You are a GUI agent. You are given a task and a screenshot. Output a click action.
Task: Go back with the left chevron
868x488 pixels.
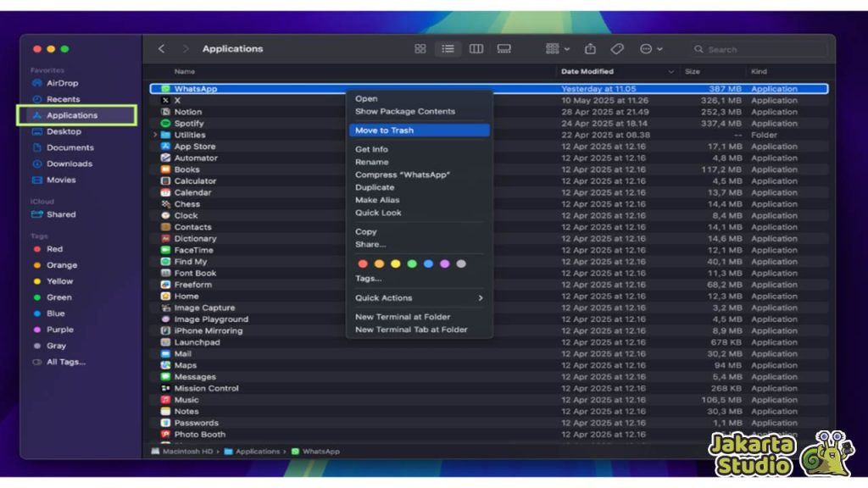(162, 48)
